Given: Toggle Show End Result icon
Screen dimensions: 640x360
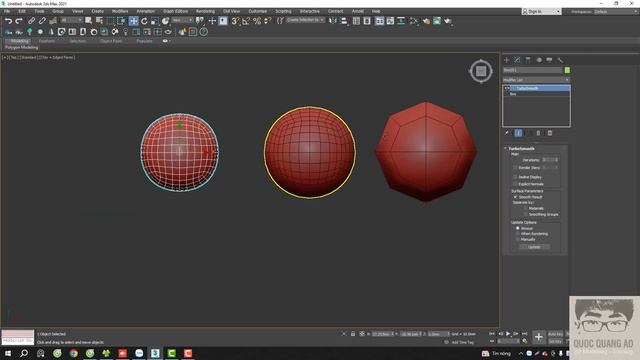Looking at the screenshot, I should click(518, 133).
